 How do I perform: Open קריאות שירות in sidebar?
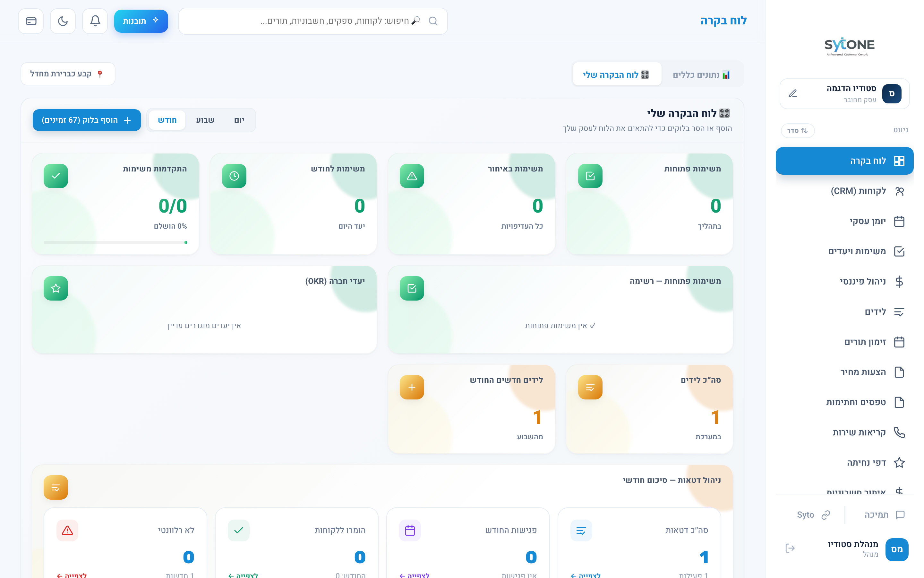pyautogui.click(x=844, y=433)
